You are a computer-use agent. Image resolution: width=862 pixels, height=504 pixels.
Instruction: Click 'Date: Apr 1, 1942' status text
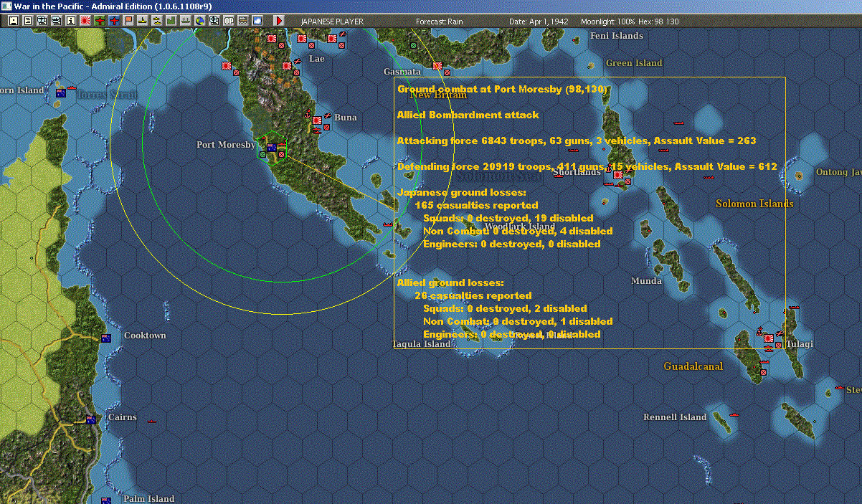point(539,22)
